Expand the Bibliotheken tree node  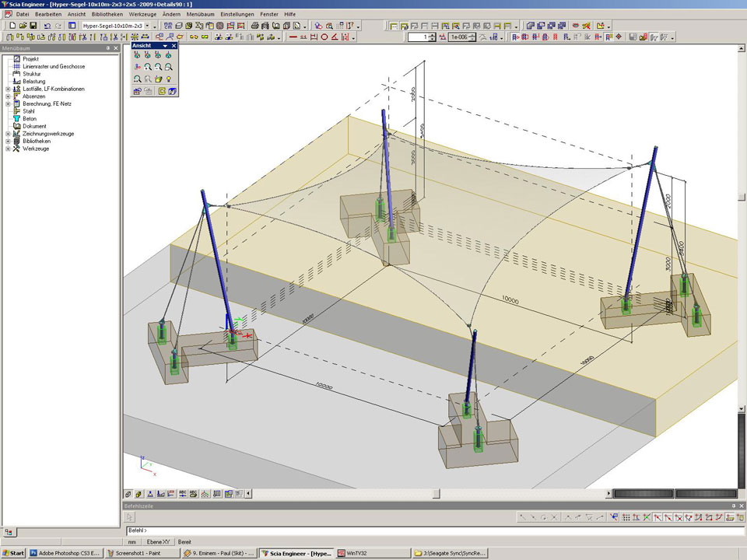(x=8, y=141)
